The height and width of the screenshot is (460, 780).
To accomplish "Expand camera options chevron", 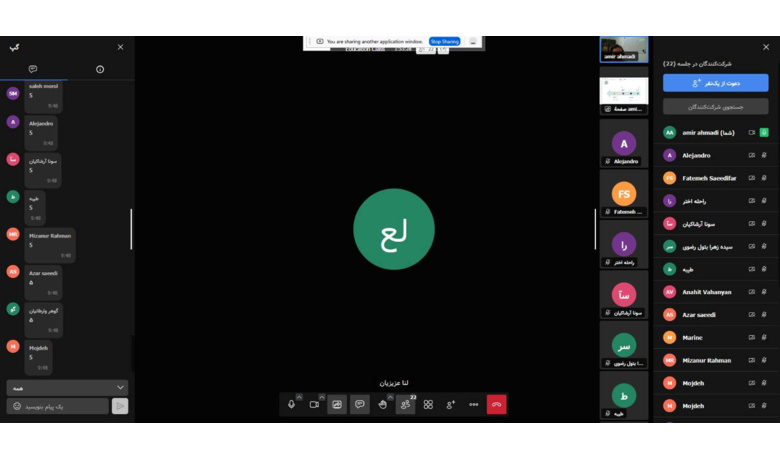I will [322, 397].
